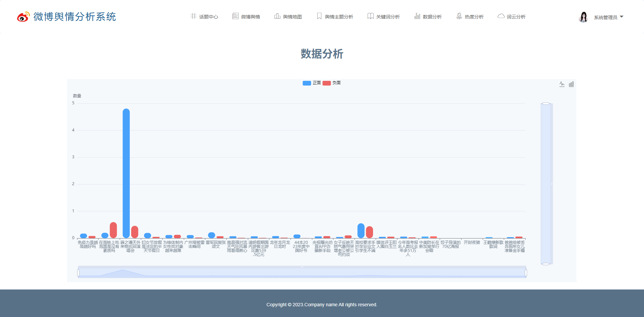Click the 词云分析 cloud icon
The image size is (644, 317).
pyautogui.click(x=501, y=16)
